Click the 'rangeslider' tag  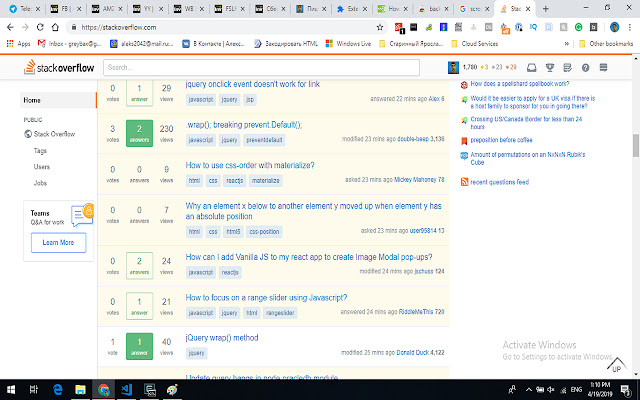point(280,313)
